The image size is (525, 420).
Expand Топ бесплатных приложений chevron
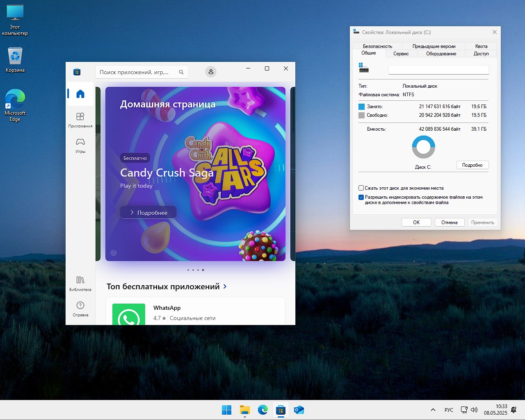[225, 286]
